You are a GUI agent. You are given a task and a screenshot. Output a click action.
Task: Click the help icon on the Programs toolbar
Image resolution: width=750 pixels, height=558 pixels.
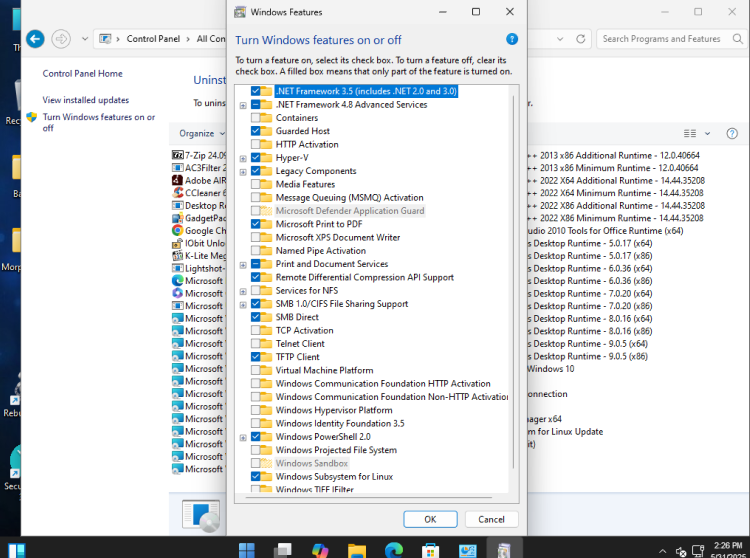[x=731, y=133]
